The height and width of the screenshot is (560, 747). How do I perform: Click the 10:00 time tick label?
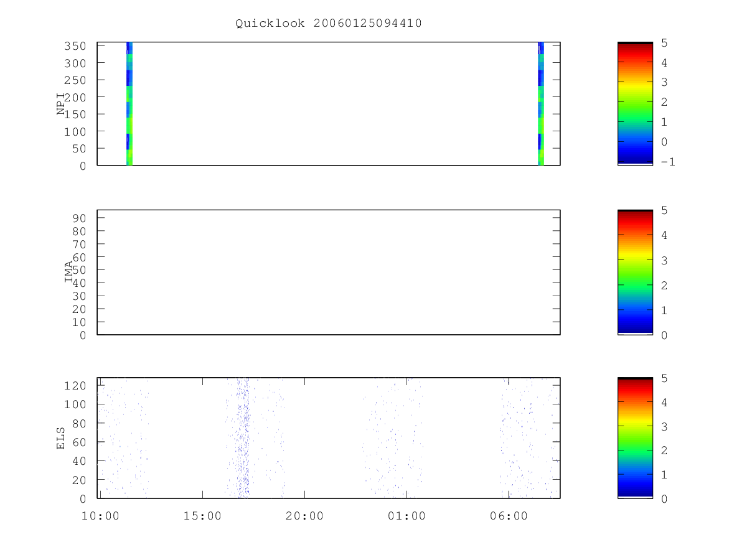(100, 516)
